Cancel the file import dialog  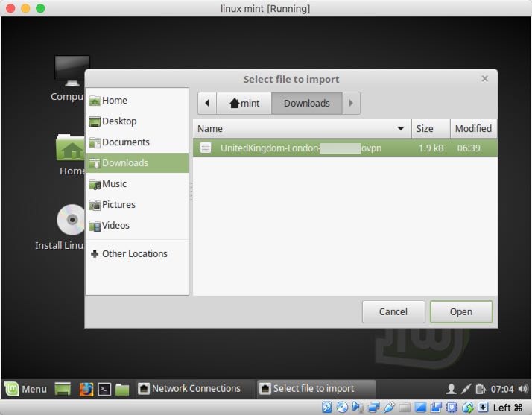tap(393, 311)
